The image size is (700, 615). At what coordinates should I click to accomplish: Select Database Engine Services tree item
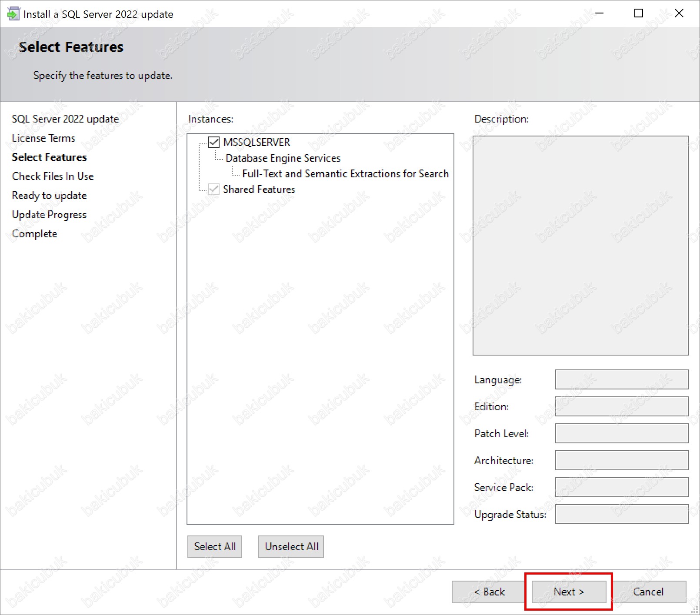pyautogui.click(x=283, y=158)
